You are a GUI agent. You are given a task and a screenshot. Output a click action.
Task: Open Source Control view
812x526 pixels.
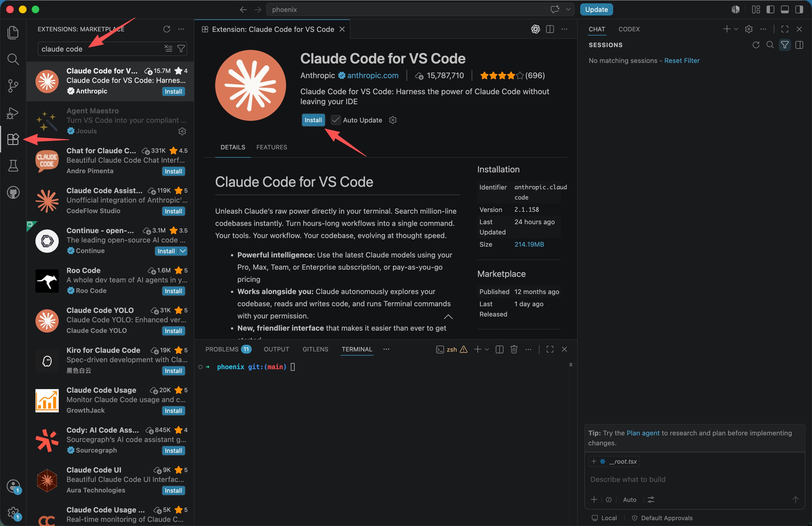[13, 86]
